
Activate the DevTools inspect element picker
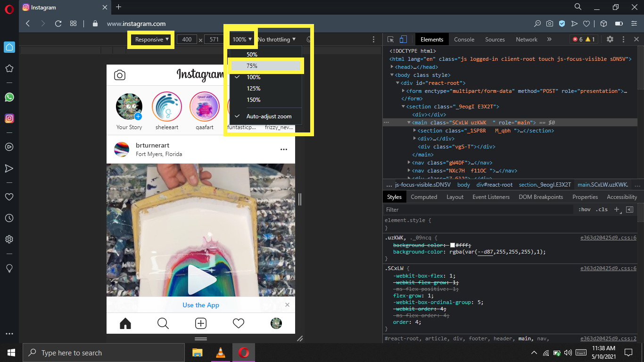click(x=391, y=40)
